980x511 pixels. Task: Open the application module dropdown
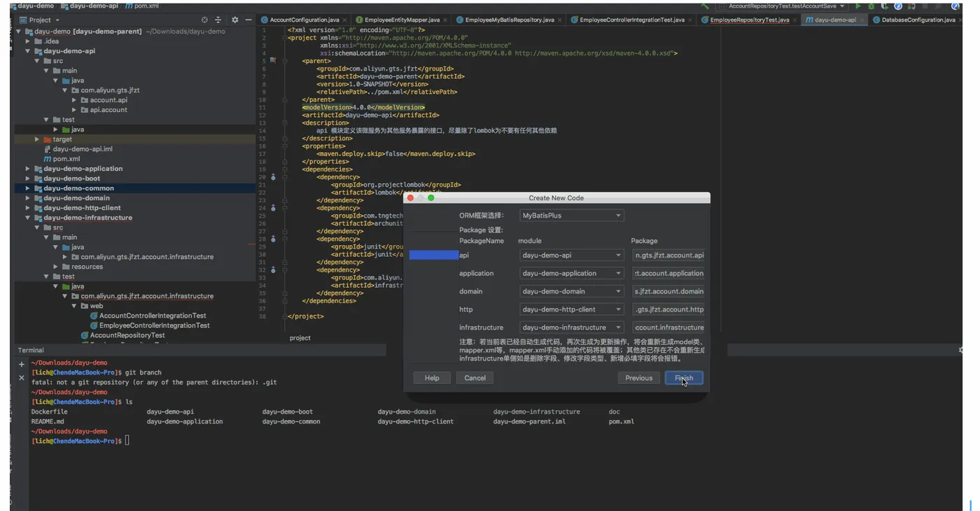pyautogui.click(x=572, y=274)
